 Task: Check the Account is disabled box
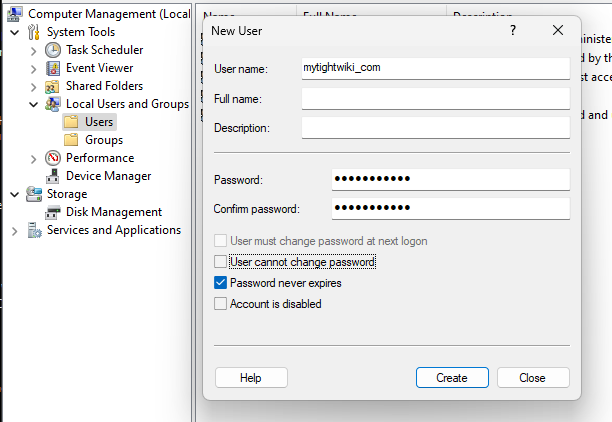click(221, 304)
